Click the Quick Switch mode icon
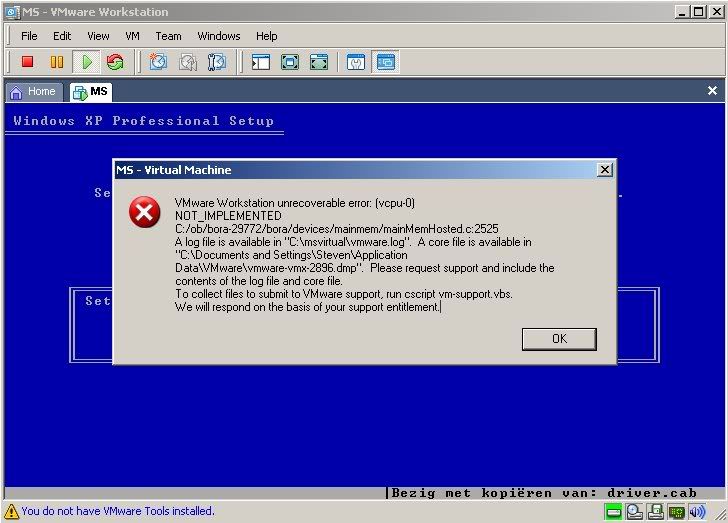 (x=319, y=62)
